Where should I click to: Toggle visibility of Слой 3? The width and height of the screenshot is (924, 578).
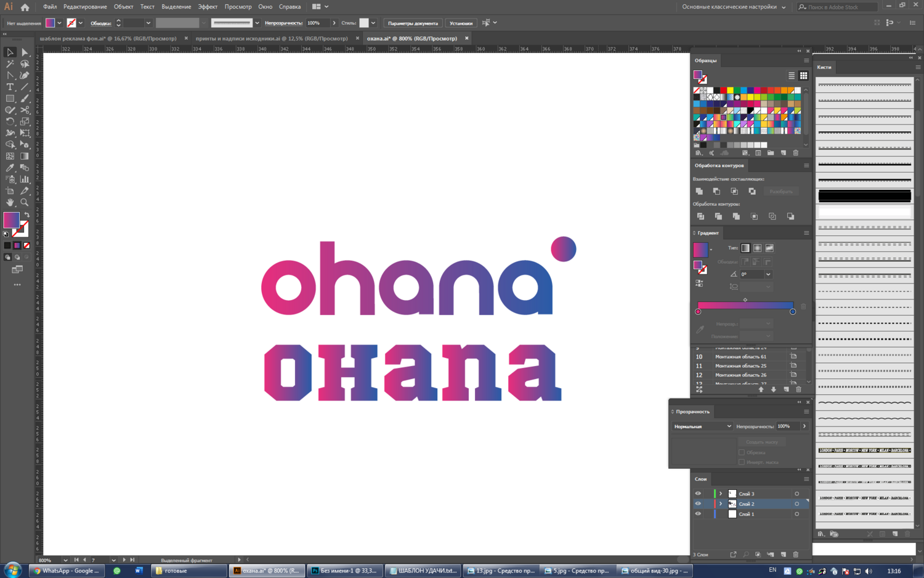point(698,494)
